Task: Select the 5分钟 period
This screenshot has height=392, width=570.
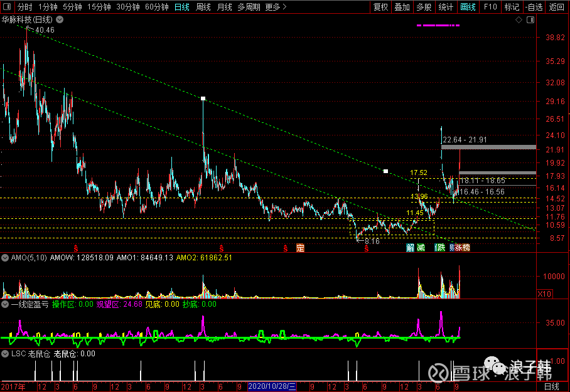Action: click(x=72, y=7)
